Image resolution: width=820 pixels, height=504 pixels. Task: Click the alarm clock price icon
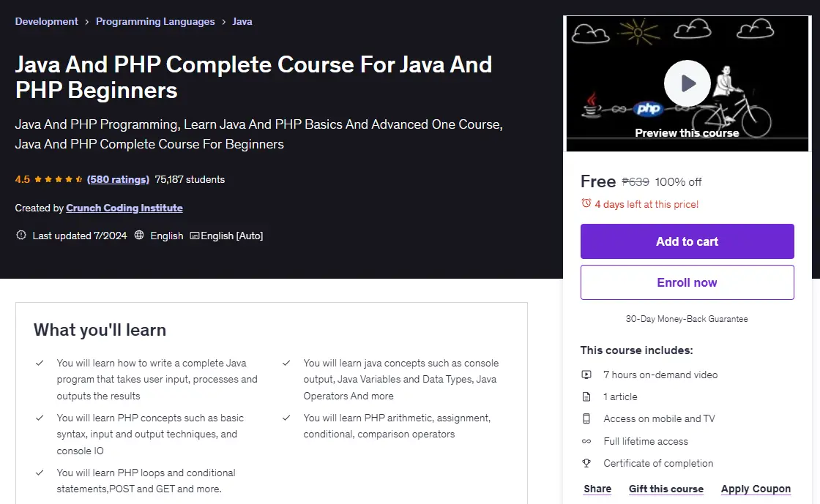point(586,203)
